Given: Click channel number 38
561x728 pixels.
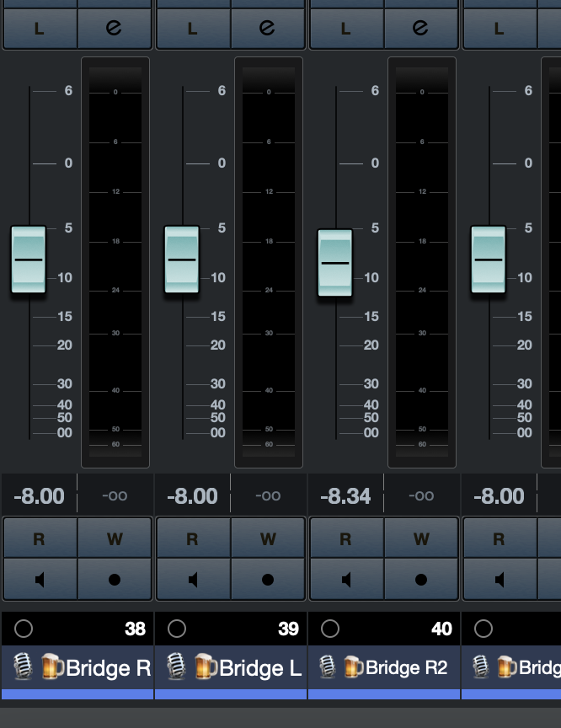Looking at the screenshot, I should 135,629.
